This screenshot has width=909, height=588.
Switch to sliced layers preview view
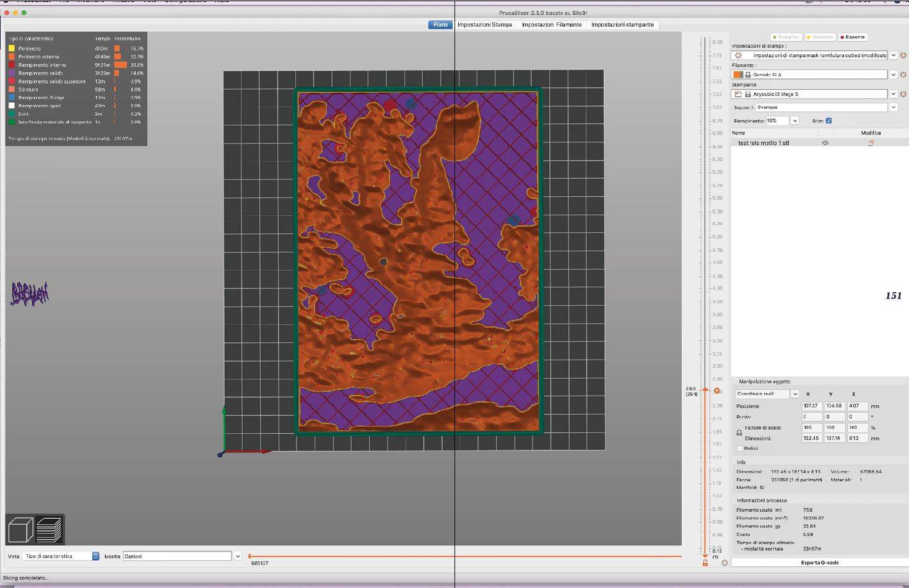[x=49, y=530]
